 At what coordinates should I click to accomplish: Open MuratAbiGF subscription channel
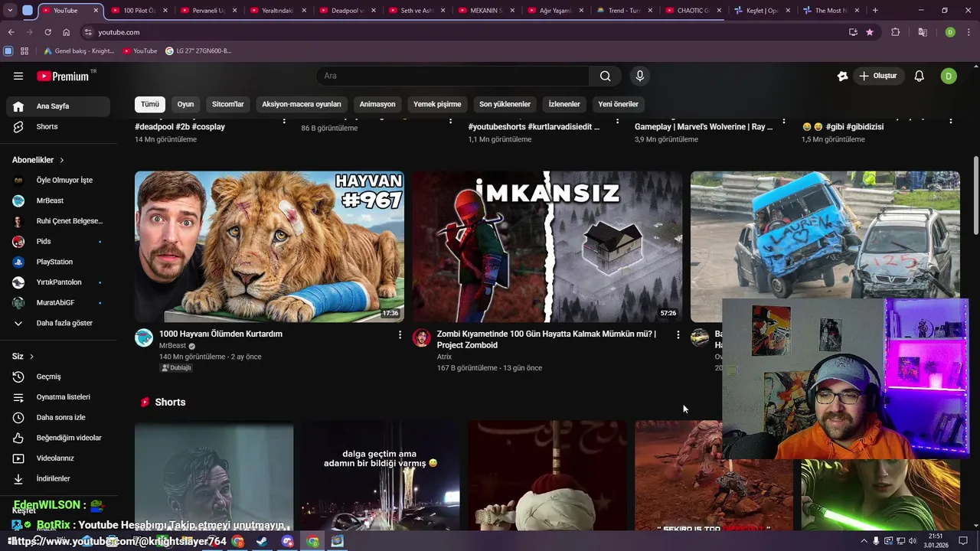58,302
